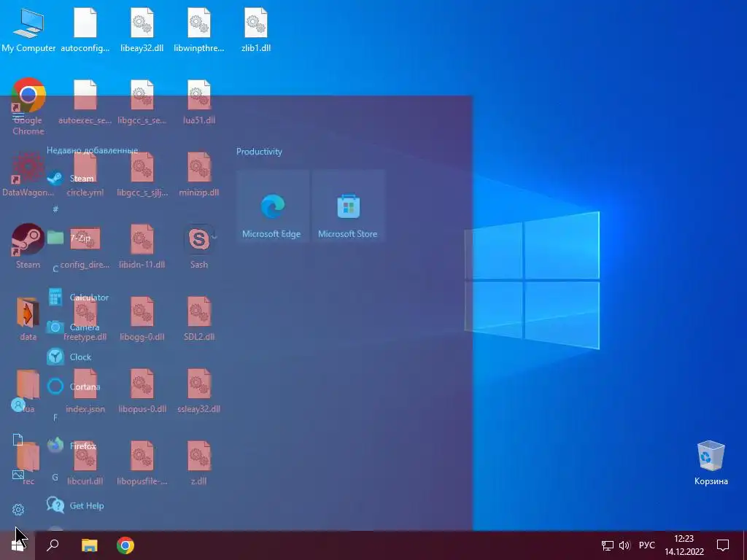Select lua51.dll on the desktop
The image size is (747, 560).
(198, 102)
